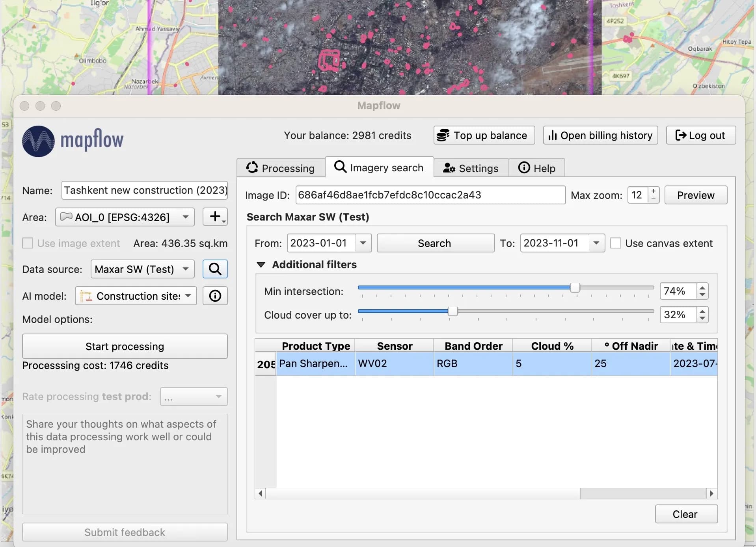
Task: Click the imagery search magnifier beside data source
Action: click(215, 269)
